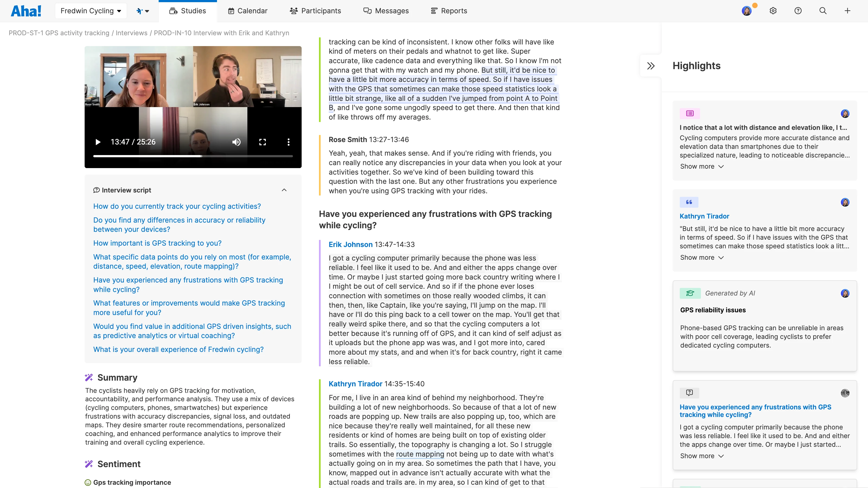This screenshot has width=868, height=488.
Task: Expand Show more on Kathryn Tirador's quote
Action: tap(701, 257)
